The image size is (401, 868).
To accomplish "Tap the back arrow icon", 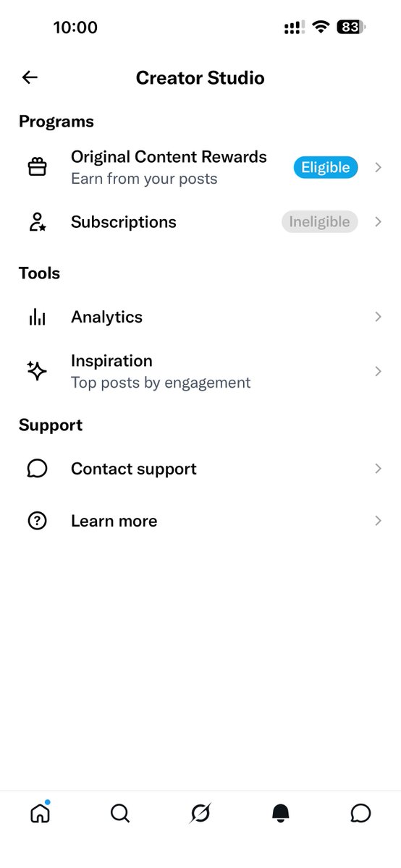I will coord(30,77).
